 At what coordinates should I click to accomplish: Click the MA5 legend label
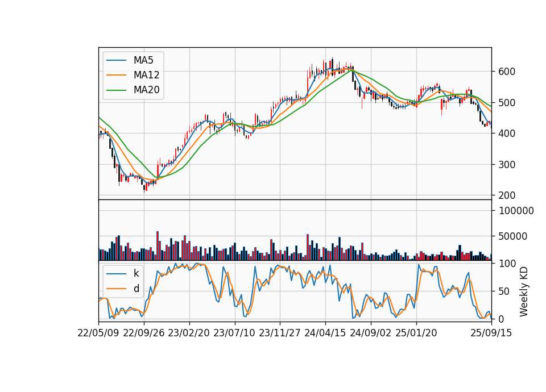click(x=143, y=60)
